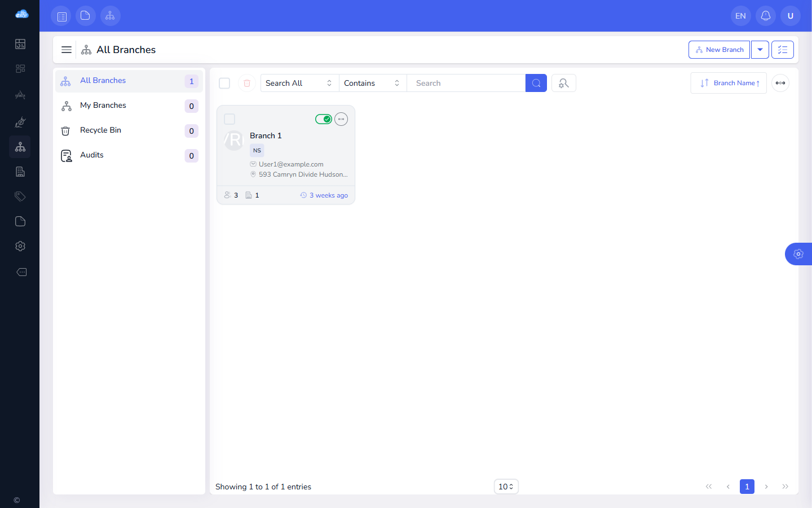Switch language with the EN button

[741, 16]
